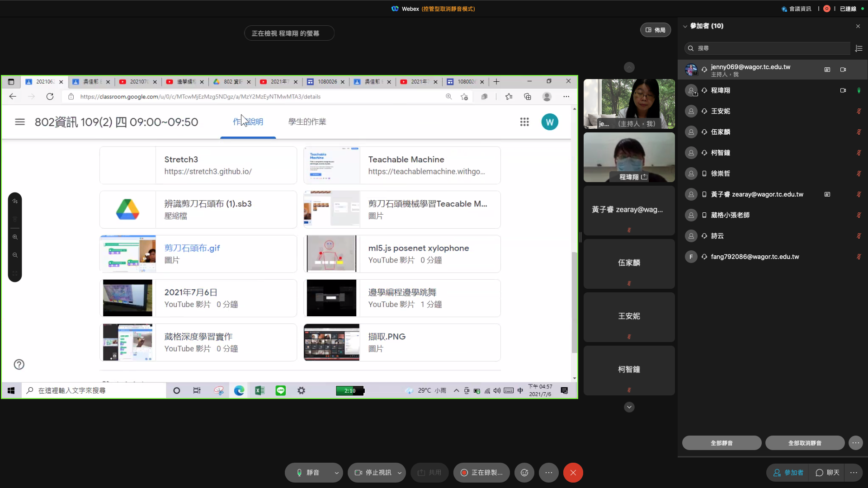Viewport: 868px width, 488px height.
Task: Click the disabled share (共用) button
Action: click(x=429, y=473)
